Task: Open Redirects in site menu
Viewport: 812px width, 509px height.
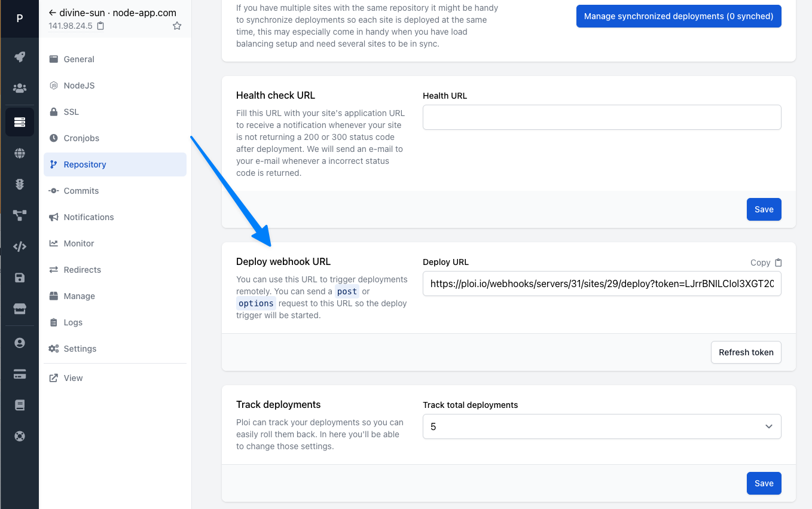Action: 115,270
